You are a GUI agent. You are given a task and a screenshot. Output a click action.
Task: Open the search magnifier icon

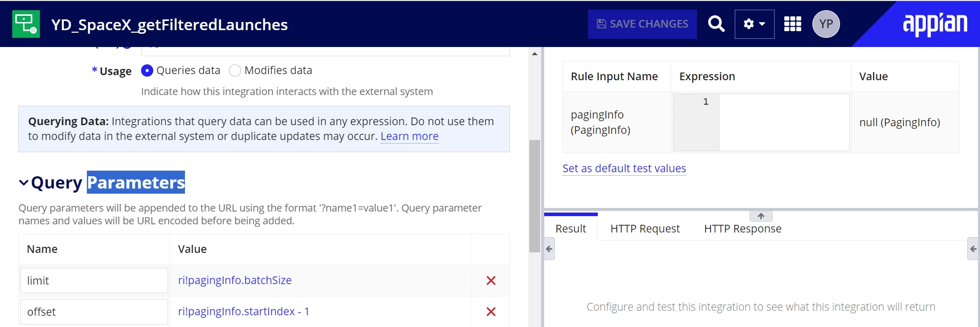[x=716, y=24]
